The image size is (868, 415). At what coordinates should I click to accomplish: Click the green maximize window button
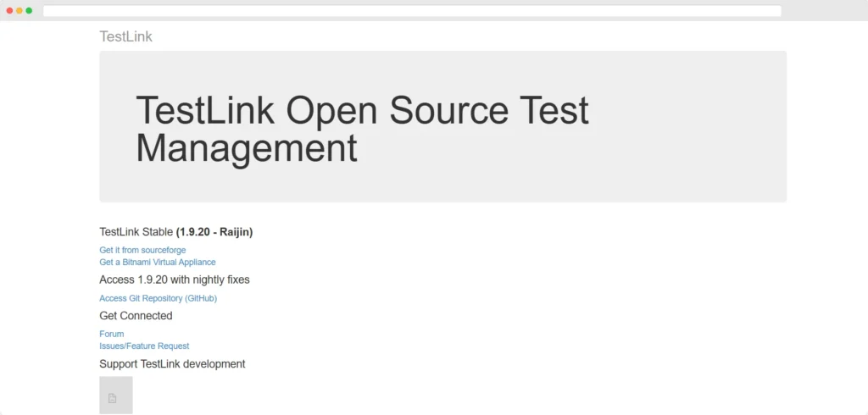pyautogui.click(x=29, y=11)
